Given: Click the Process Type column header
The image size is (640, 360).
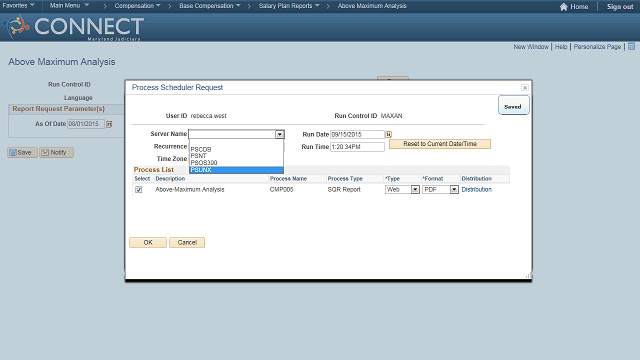Looking at the screenshot, I should tap(345, 179).
